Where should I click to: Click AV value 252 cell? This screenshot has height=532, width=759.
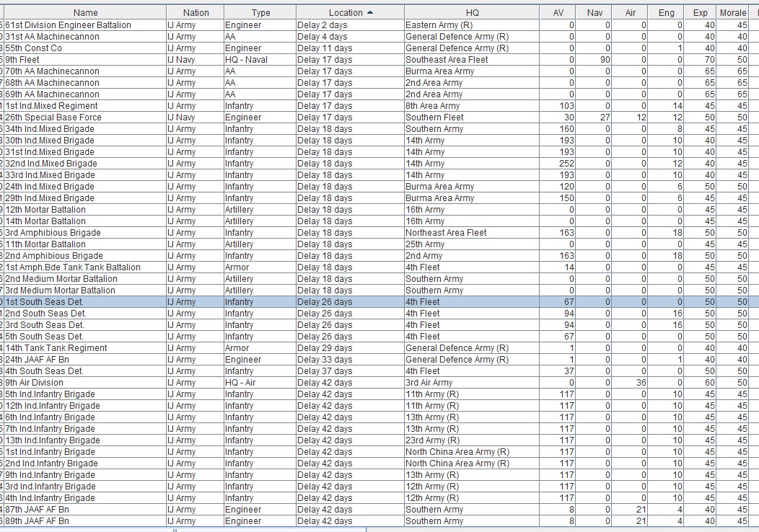[558, 164]
